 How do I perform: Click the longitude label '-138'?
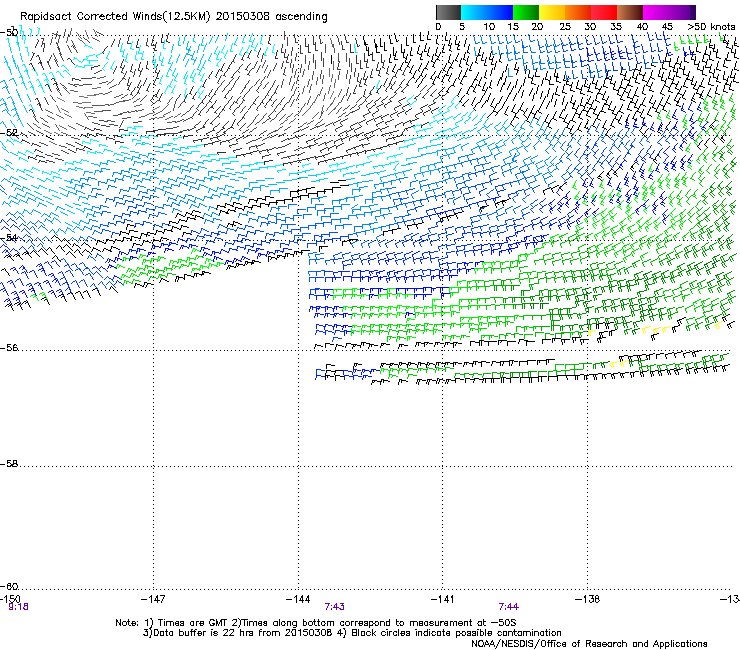click(x=588, y=599)
